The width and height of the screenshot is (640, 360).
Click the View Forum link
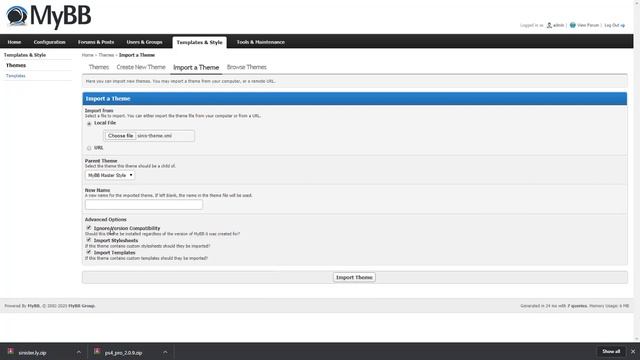(x=588, y=25)
